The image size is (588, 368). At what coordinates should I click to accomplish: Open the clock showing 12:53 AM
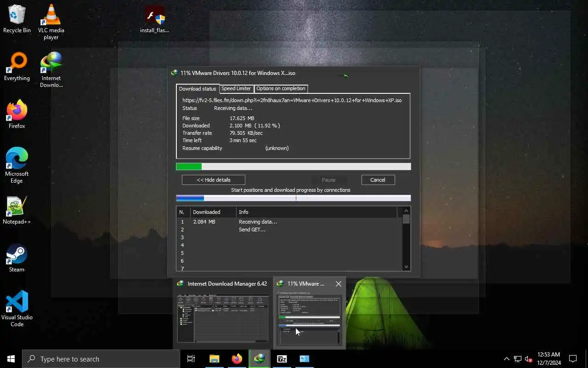[549, 359]
